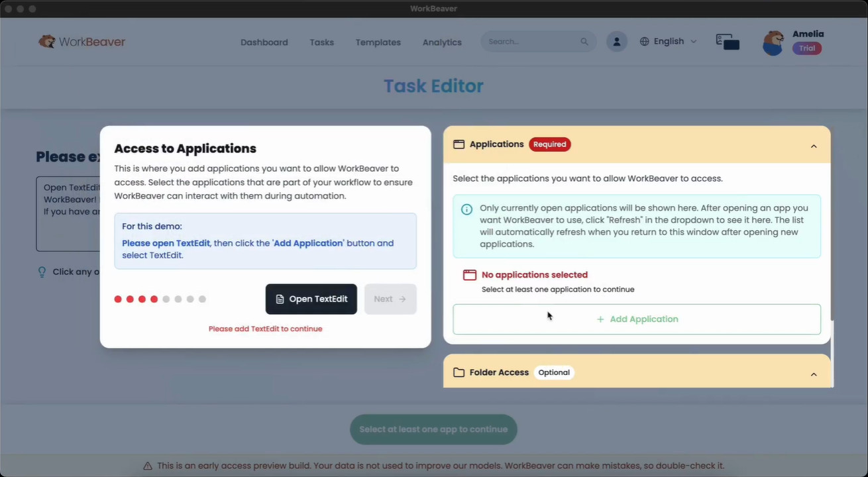The image size is (868, 477).
Task: Click the search magnifier icon
Action: pyautogui.click(x=584, y=42)
